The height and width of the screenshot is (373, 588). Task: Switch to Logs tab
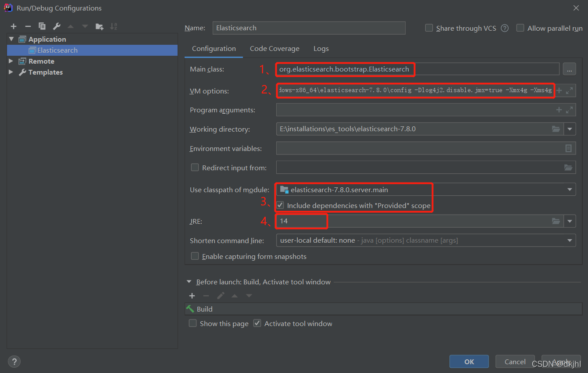[x=321, y=49]
